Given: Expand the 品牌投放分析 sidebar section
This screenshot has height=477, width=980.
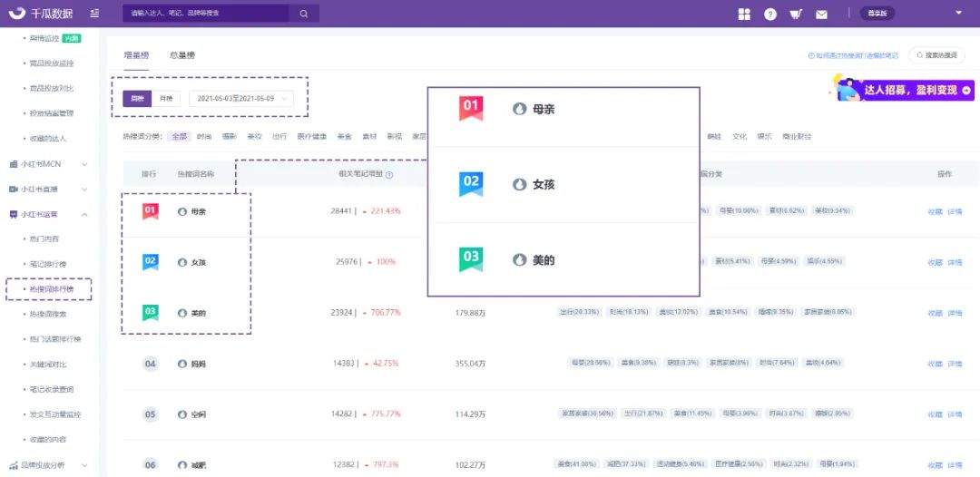Looking at the screenshot, I should click(84, 465).
